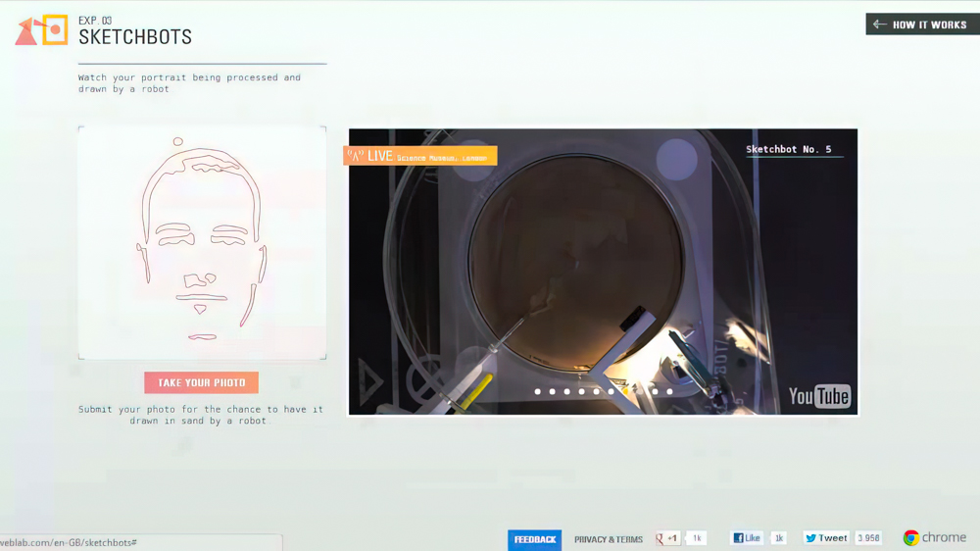Click the Take Your Photo button
980x551 pixels.
pos(201,382)
